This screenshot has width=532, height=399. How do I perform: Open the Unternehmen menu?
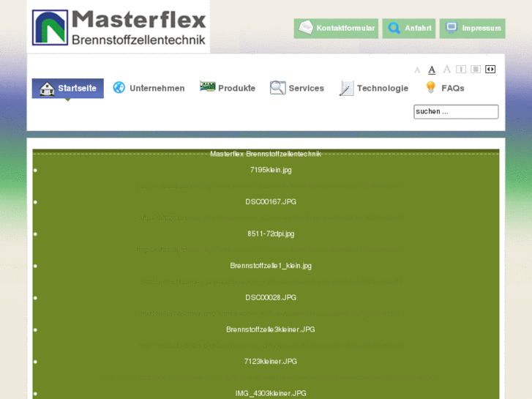(x=149, y=89)
